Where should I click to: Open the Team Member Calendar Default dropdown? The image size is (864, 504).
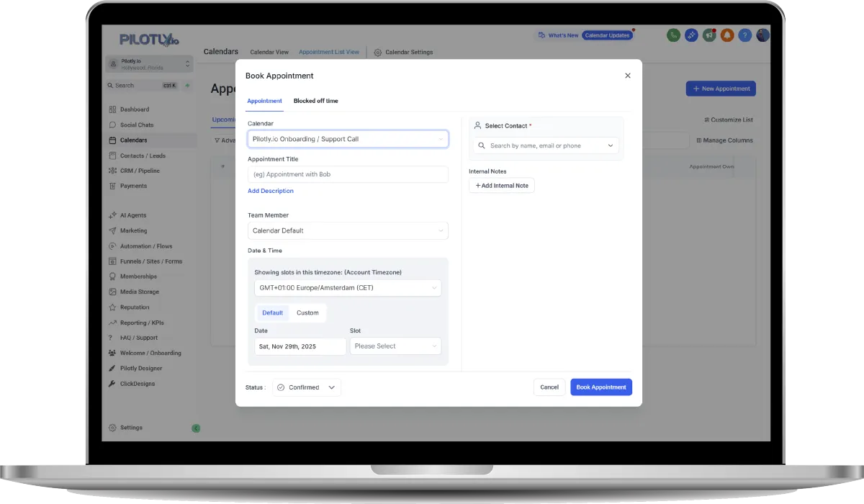point(348,230)
